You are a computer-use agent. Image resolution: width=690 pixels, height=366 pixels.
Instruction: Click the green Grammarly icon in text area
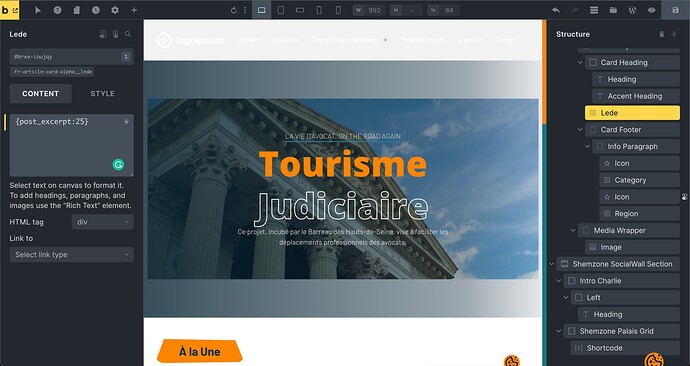pos(118,165)
